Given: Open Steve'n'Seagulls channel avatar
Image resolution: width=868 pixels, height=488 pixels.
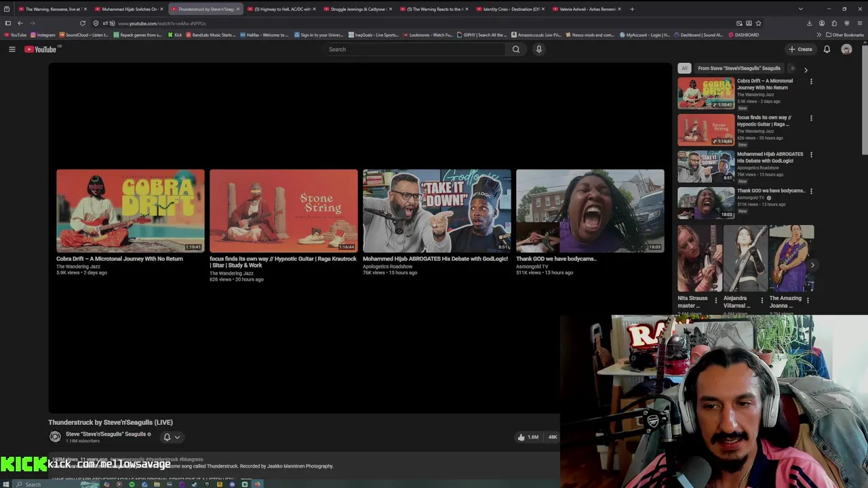Looking at the screenshot, I should [55, 437].
